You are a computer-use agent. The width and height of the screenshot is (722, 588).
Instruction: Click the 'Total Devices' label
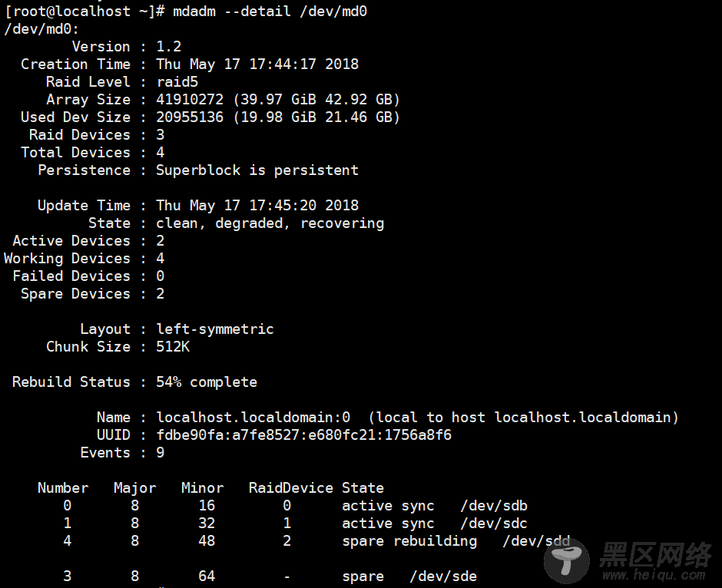[76, 152]
